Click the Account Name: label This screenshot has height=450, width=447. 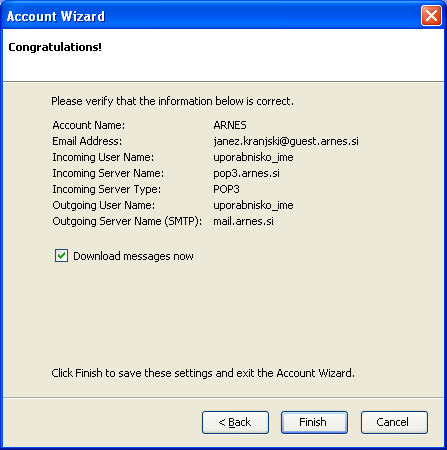[x=89, y=125]
